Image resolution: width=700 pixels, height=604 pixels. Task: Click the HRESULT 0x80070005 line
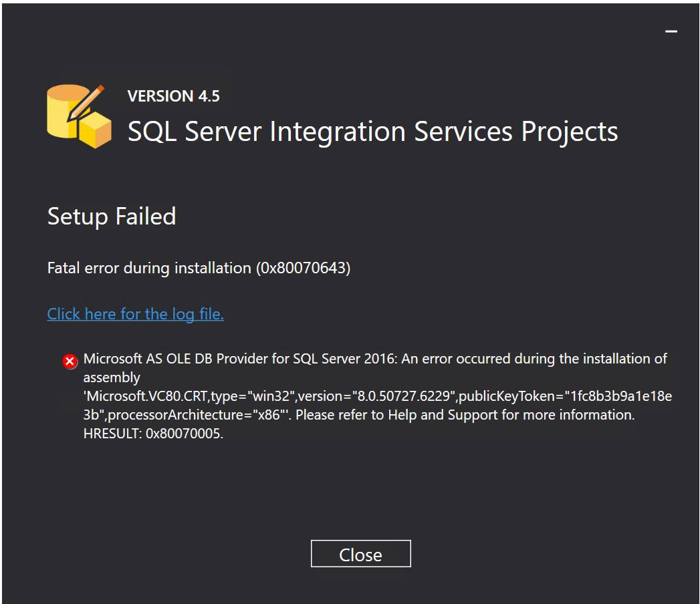(153, 434)
